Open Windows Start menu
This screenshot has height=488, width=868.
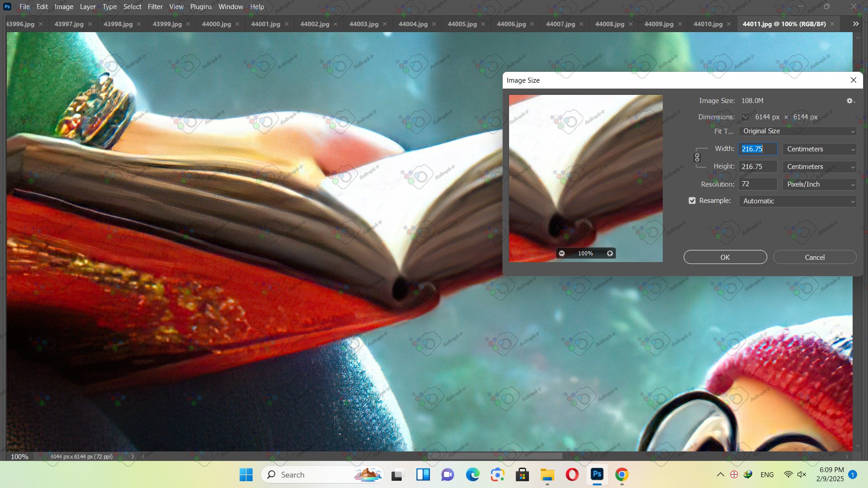coord(246,475)
